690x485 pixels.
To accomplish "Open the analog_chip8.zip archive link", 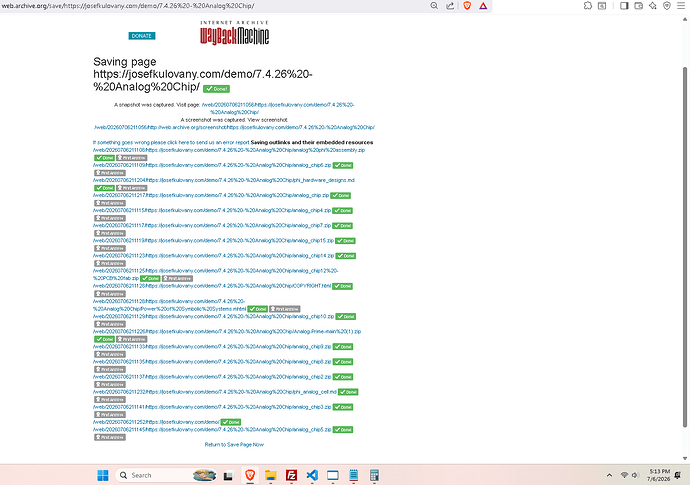I will 212,362.
